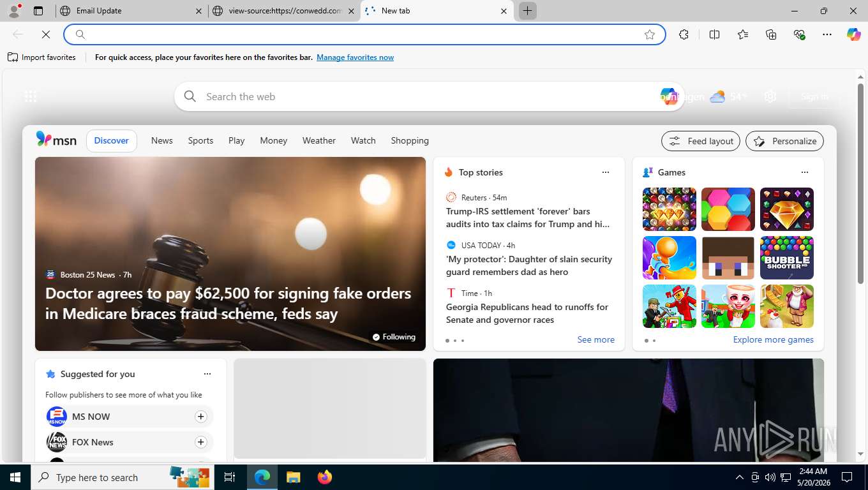Open the apps grid launcher
The height and width of the screenshot is (490, 868).
[30, 96]
